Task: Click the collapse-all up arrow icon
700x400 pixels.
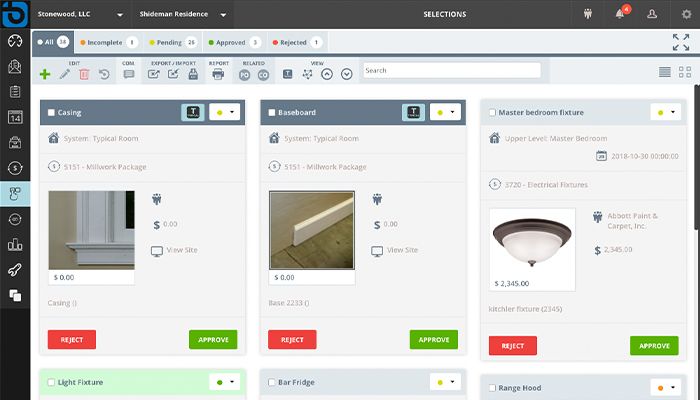Action: [x=327, y=74]
